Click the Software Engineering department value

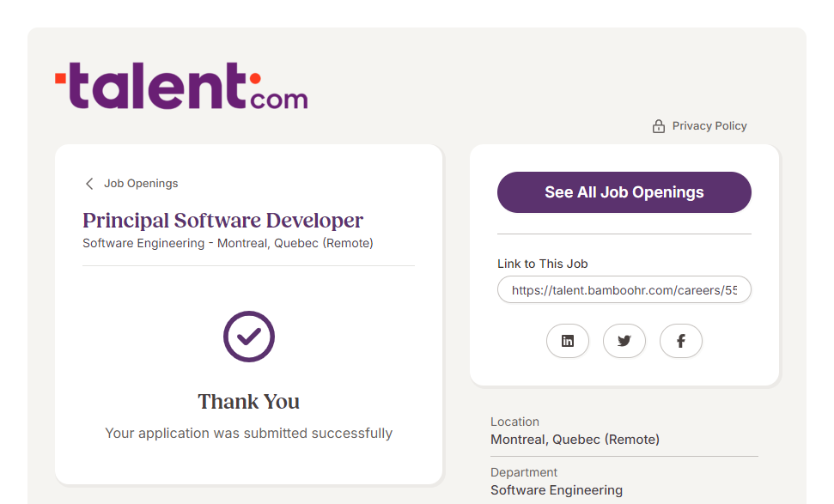click(x=557, y=490)
